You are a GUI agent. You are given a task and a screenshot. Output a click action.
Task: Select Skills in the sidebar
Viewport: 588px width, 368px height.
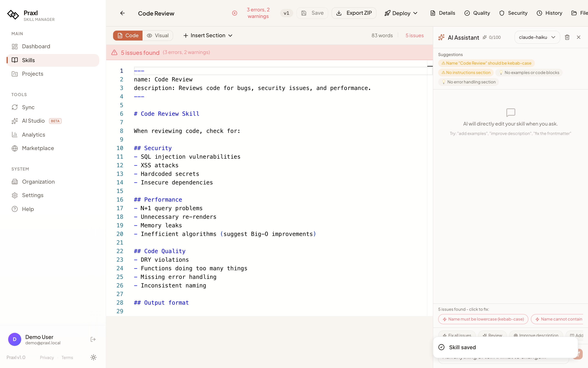(53, 60)
